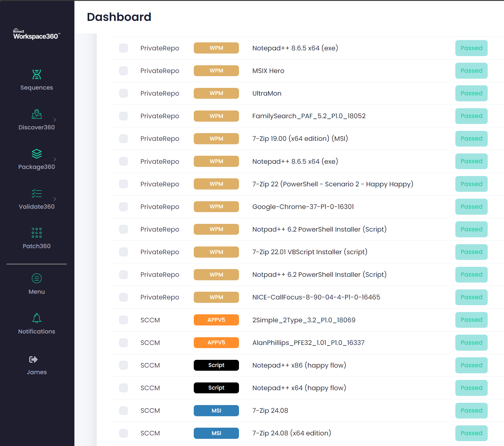Check the box for UltraMon row
The width and height of the screenshot is (504, 446).
pyautogui.click(x=123, y=93)
